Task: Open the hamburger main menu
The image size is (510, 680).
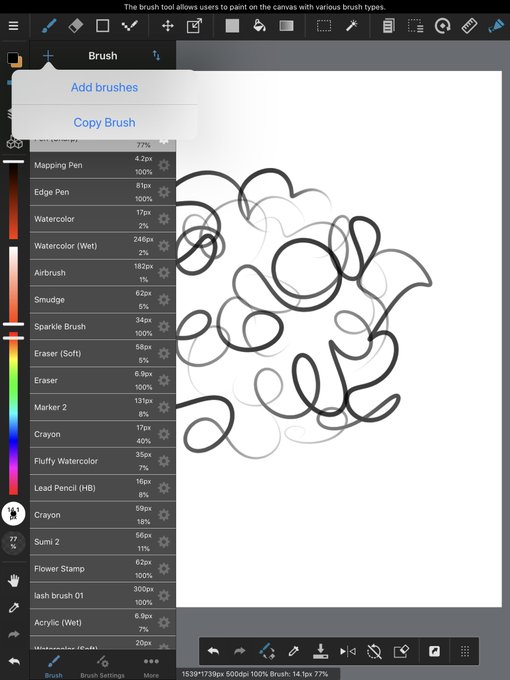Action: pyautogui.click(x=13, y=26)
